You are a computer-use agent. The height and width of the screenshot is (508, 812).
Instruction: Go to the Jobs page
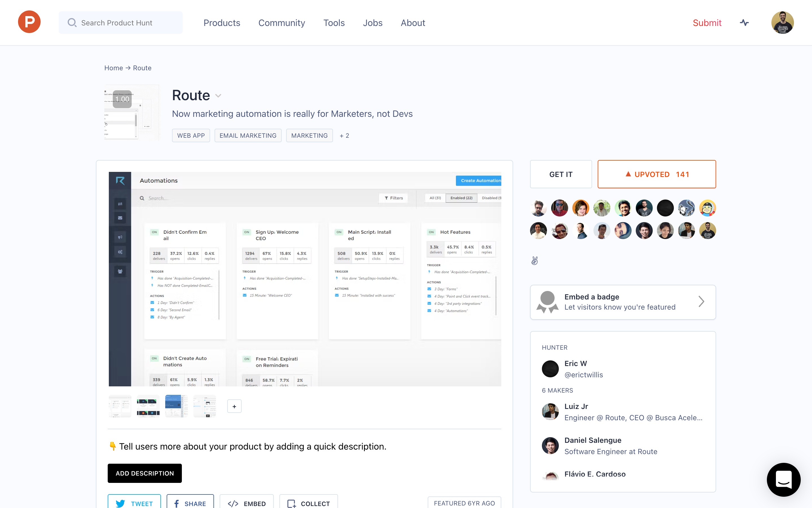click(x=372, y=23)
